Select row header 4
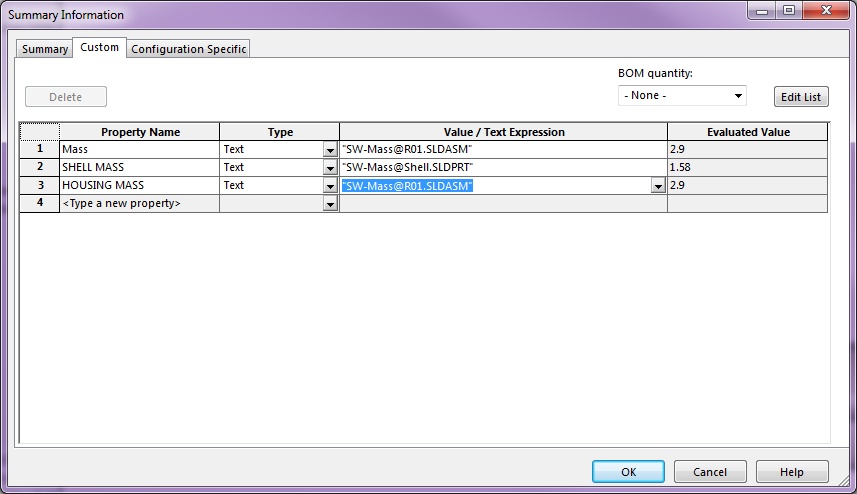 (39, 203)
